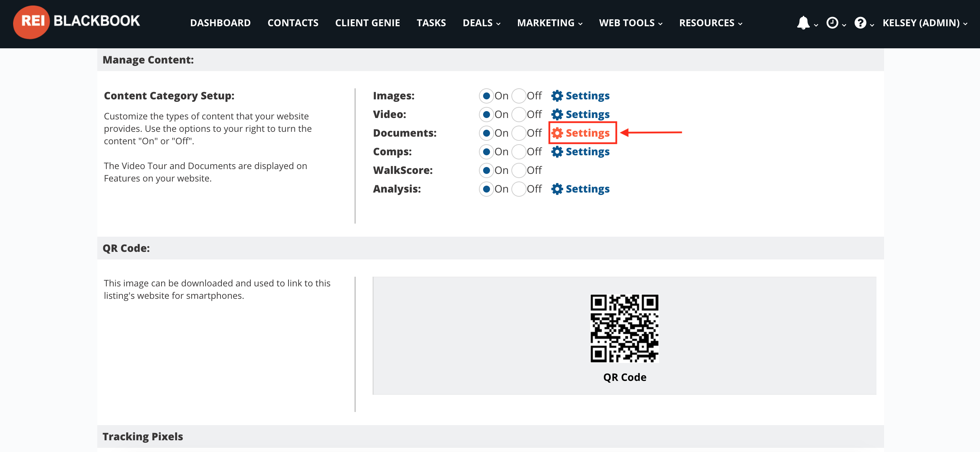Click the gear icon beside Documents

[557, 133]
